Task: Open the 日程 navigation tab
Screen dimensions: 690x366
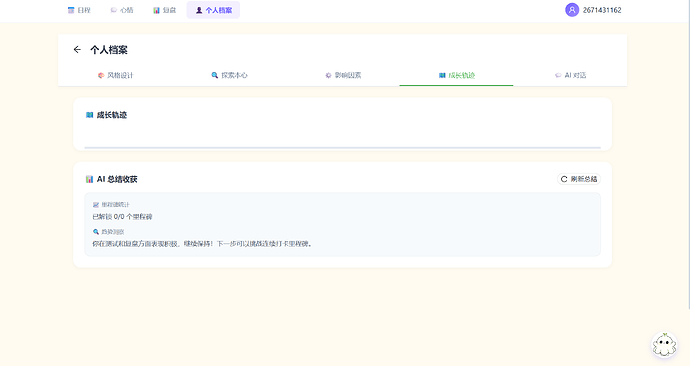Action: 79,10
